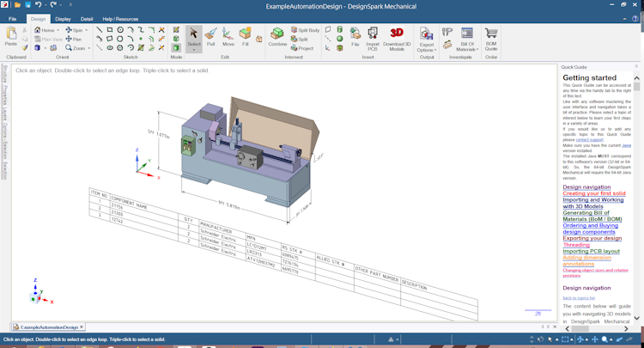Switch to the Display ribbon tab

[63, 18]
